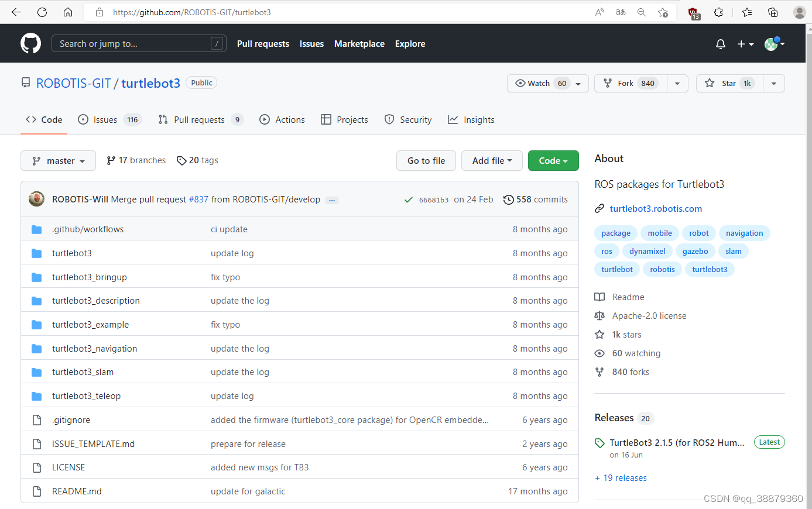Open the TurtleBot3 2.1.5 release link
Viewport: 812px width, 509px height.
click(677, 443)
